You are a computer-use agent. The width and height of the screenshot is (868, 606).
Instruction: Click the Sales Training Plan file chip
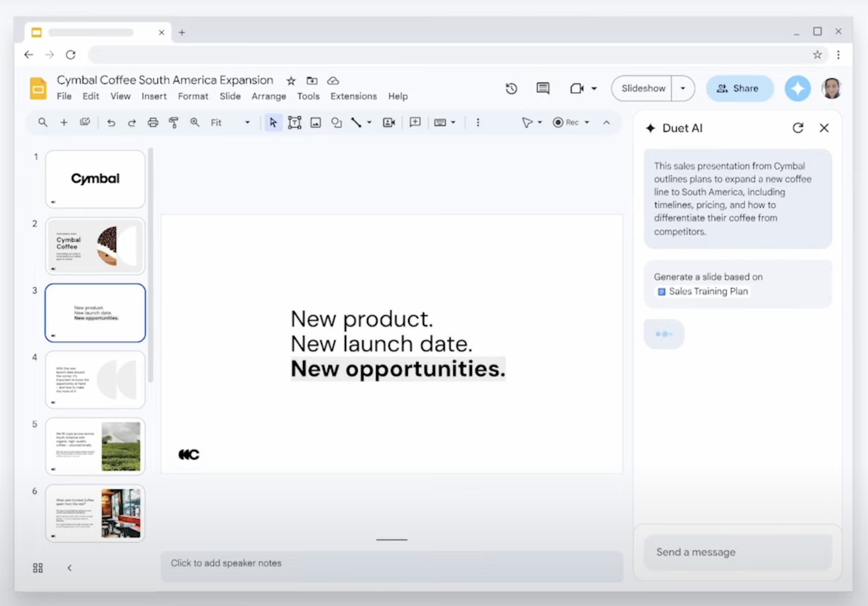point(703,291)
